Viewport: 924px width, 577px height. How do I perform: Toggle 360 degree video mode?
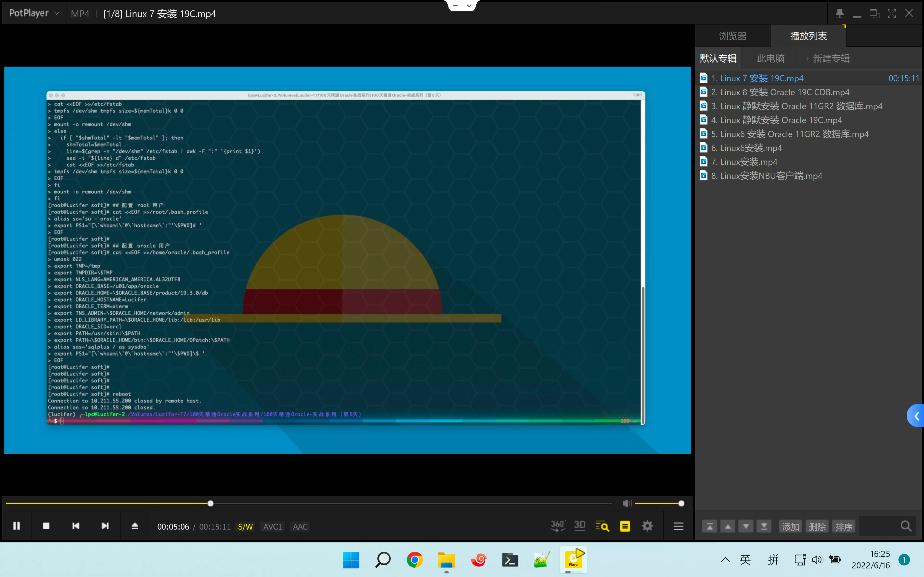(x=558, y=526)
